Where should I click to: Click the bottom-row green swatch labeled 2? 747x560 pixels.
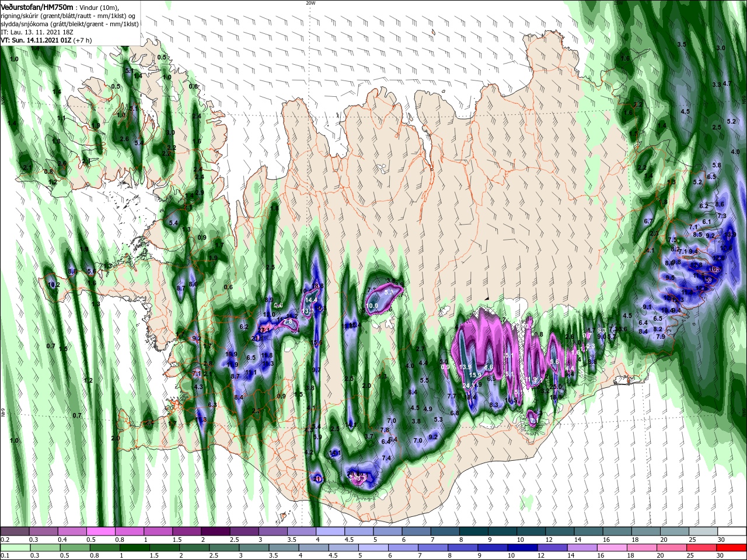point(194,548)
